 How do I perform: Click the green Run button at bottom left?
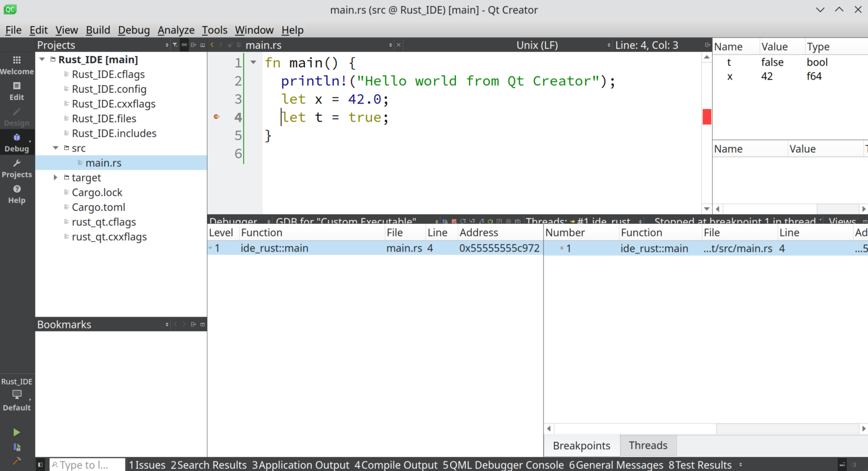[x=16, y=432]
